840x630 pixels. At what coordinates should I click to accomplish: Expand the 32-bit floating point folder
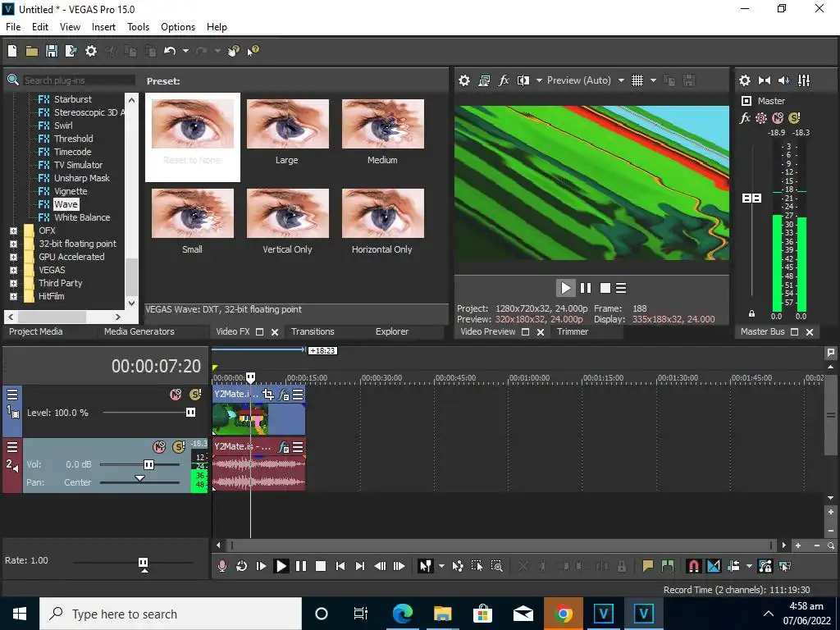(x=13, y=244)
